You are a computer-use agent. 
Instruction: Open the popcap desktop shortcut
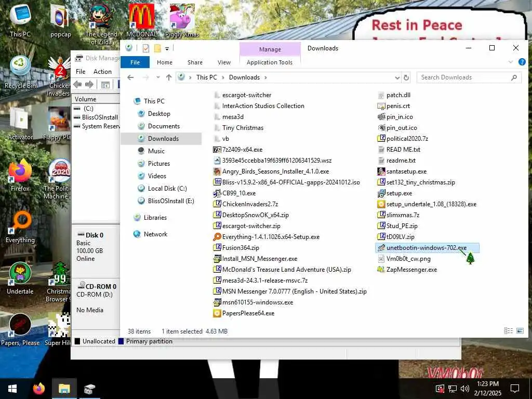(61, 21)
